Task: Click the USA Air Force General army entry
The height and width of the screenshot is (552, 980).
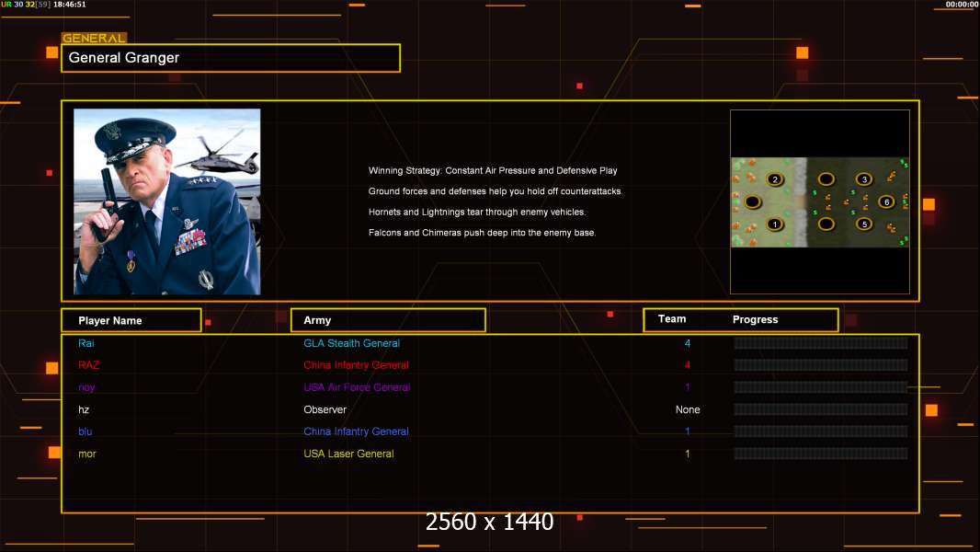Action: tap(357, 387)
